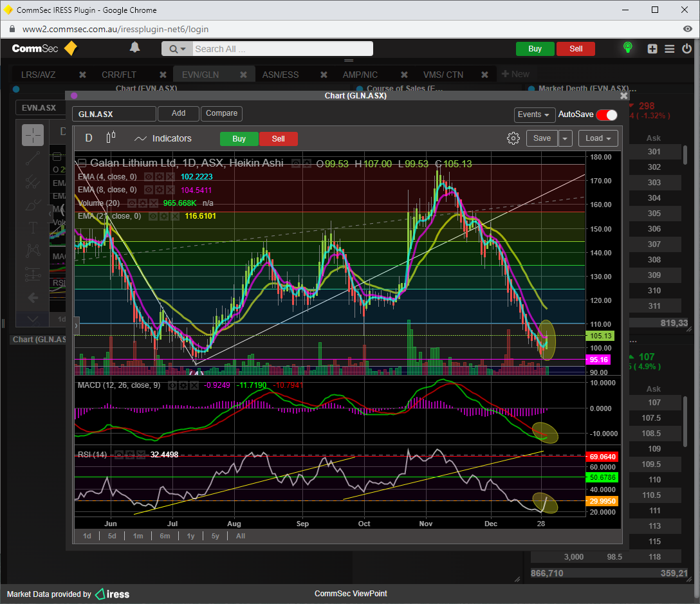Toggle visibility of RSI (14) indicator

coord(119,455)
